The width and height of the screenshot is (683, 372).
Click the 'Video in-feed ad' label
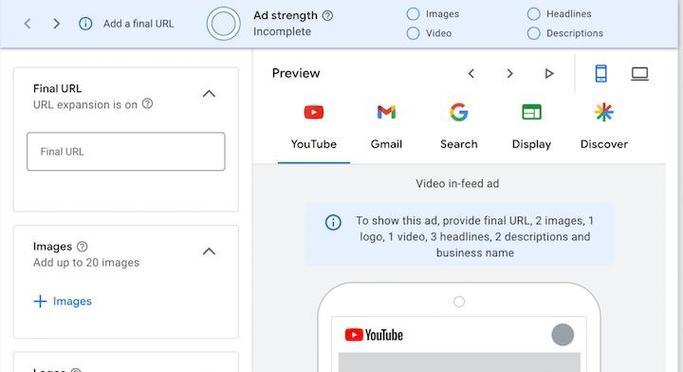click(457, 183)
